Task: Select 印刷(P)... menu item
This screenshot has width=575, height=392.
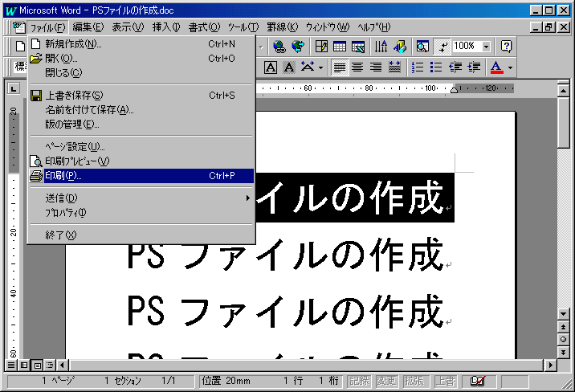Action: coord(141,176)
